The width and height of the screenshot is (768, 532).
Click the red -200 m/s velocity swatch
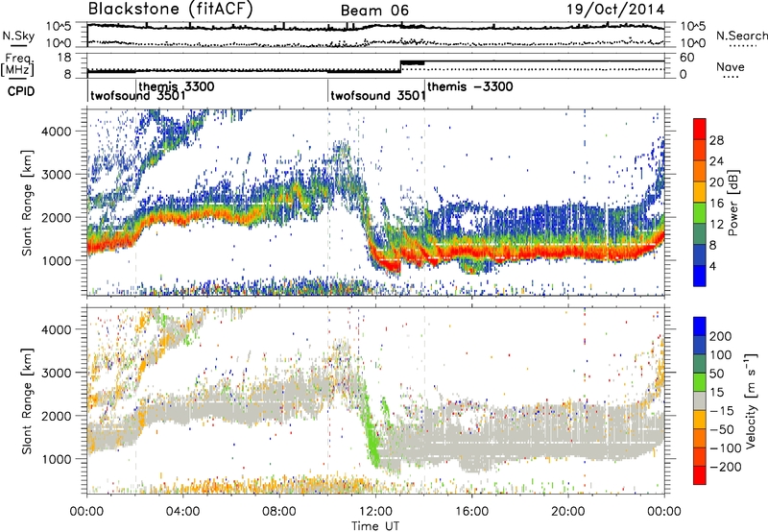700,475
